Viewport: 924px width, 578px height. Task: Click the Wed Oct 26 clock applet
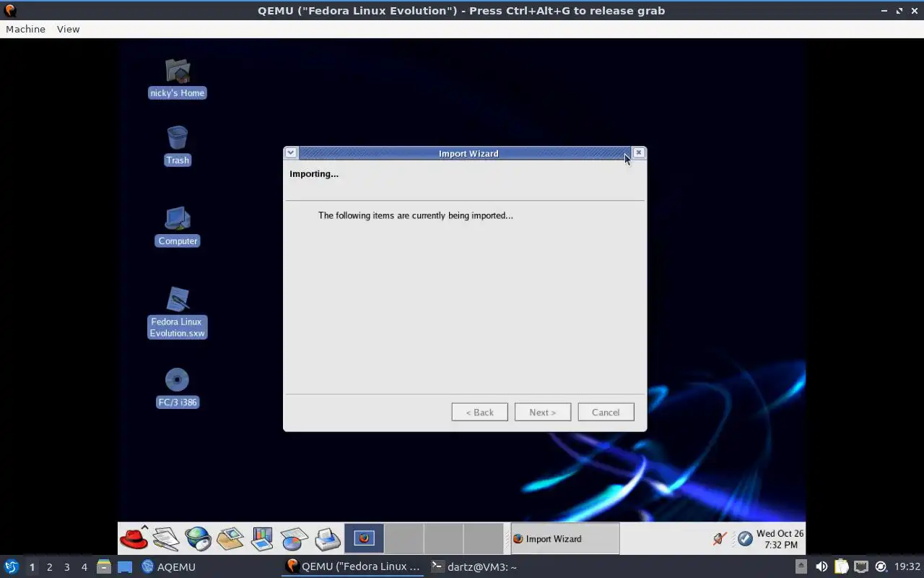[780, 539]
